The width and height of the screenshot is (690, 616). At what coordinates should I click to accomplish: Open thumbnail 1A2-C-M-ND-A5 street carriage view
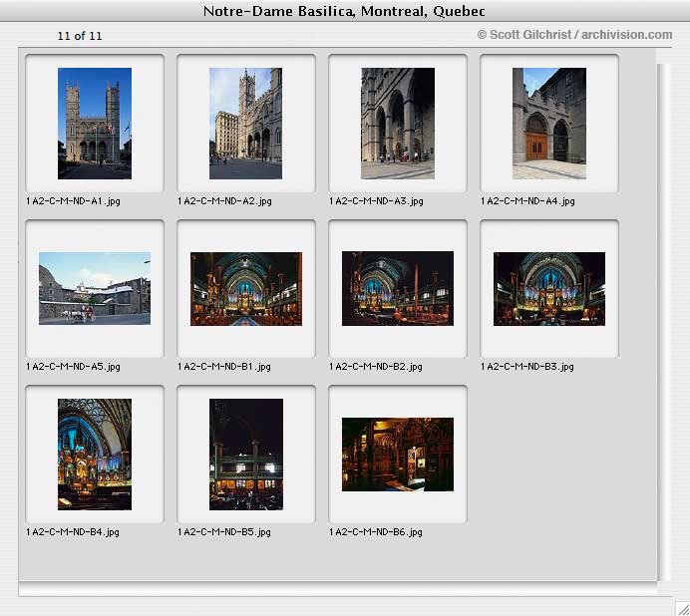point(95,289)
